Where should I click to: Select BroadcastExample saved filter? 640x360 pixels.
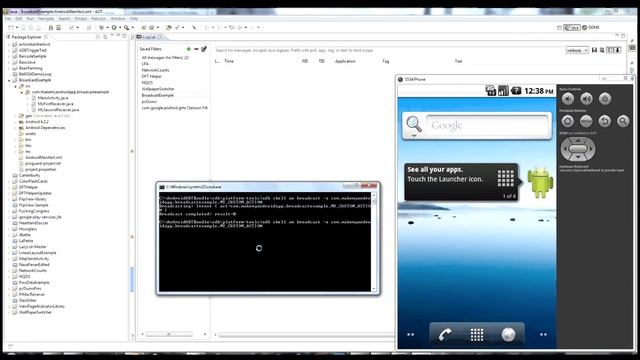pos(158,95)
